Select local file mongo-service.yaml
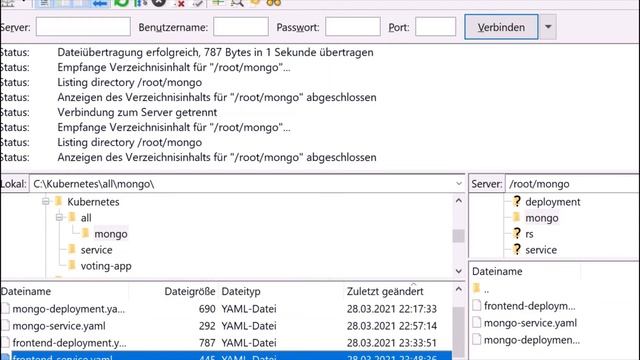640x360 pixels. [59, 326]
